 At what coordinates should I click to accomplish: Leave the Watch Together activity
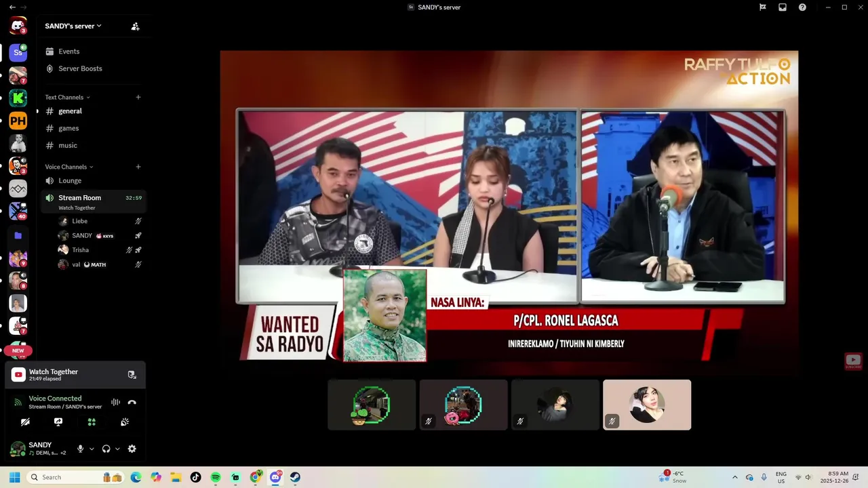pyautogui.click(x=132, y=375)
